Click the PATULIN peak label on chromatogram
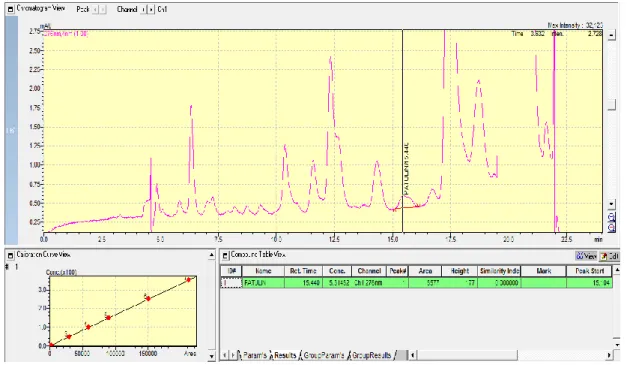This screenshot has width=627, height=365. click(407, 168)
